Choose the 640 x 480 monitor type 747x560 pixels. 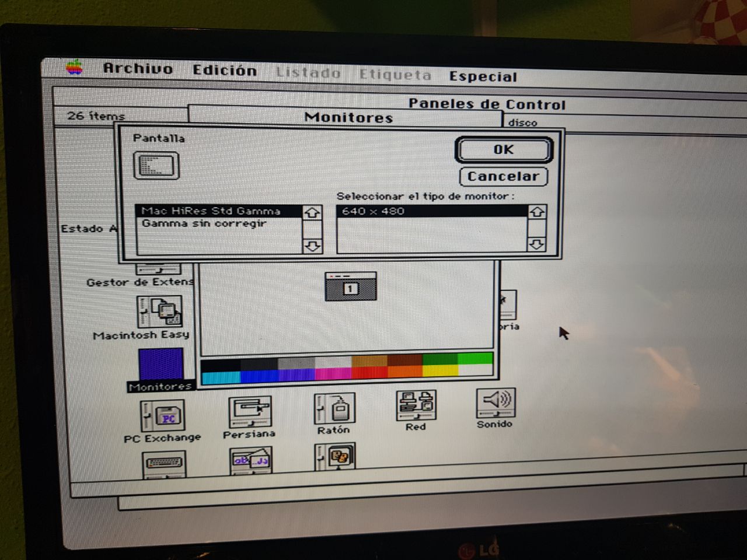point(373,211)
